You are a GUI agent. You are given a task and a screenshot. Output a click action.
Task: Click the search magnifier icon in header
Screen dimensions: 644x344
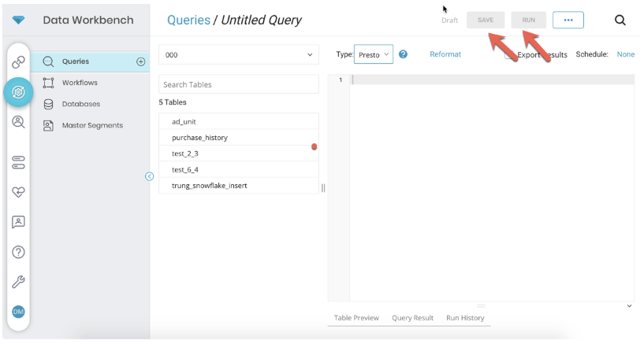[620, 20]
